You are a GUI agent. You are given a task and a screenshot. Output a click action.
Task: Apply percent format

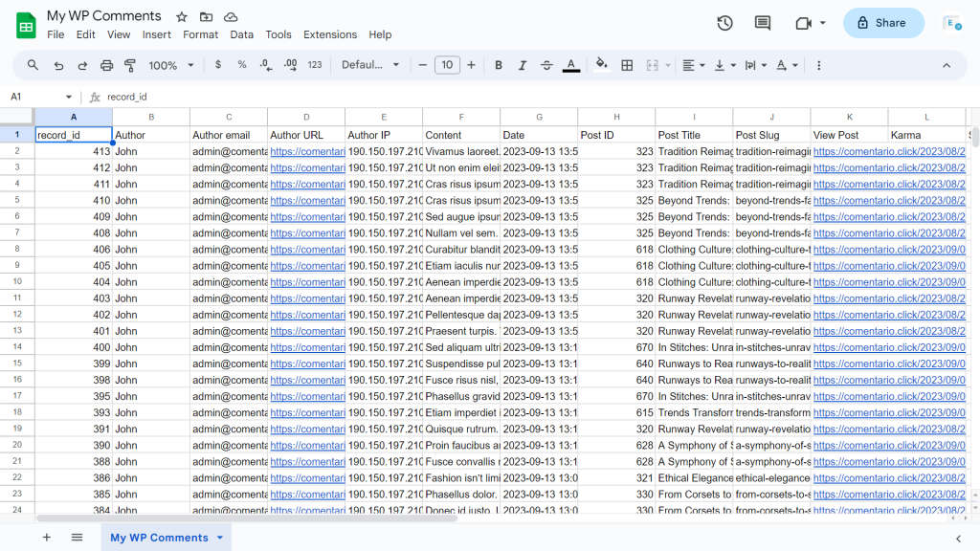[241, 65]
